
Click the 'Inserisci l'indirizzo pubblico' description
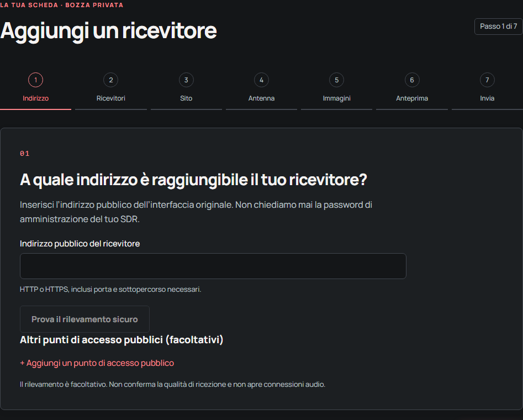[x=196, y=212]
